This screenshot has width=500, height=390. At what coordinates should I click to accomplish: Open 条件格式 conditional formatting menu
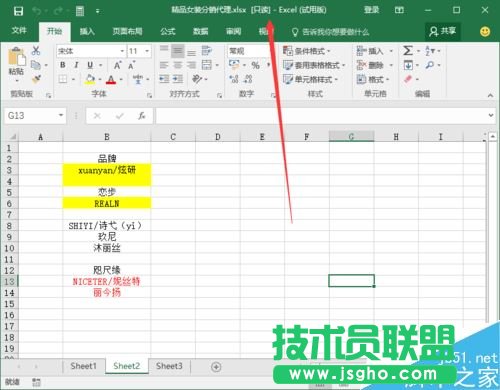click(x=307, y=51)
